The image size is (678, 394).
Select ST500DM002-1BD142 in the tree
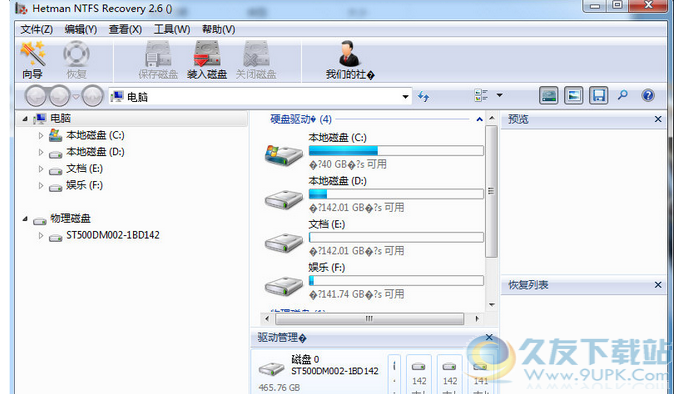[113, 235]
